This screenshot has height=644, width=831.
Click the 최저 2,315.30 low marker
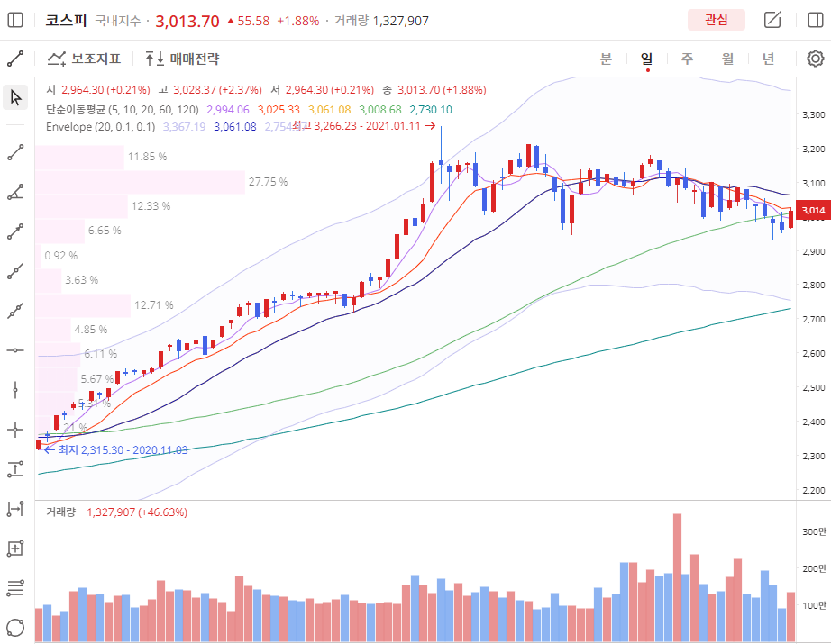(116, 449)
